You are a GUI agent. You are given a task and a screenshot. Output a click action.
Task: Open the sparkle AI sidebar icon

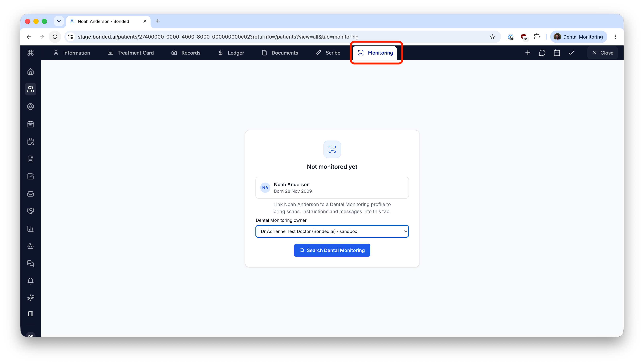31,298
